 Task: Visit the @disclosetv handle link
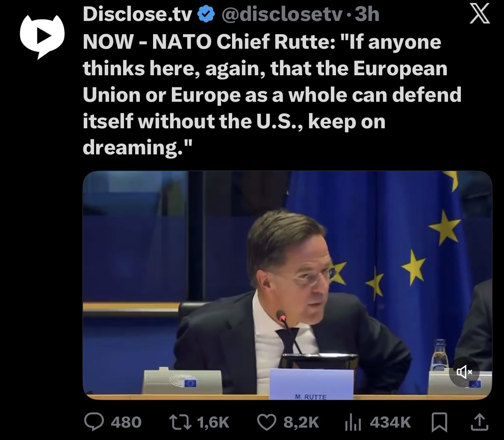point(282,15)
